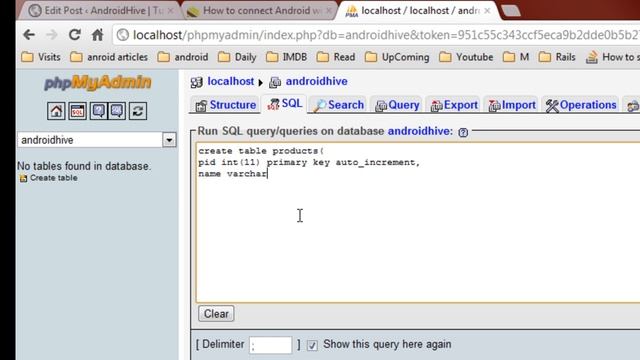This screenshot has width=640, height=360.
Task: Open the How to bookmark link
Action: coord(612,57)
